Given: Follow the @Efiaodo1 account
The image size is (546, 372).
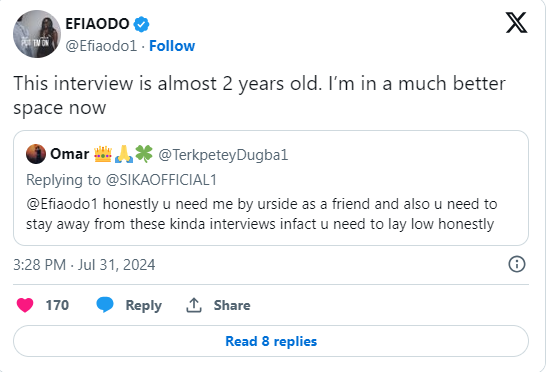Looking at the screenshot, I should pyautogui.click(x=172, y=46).
